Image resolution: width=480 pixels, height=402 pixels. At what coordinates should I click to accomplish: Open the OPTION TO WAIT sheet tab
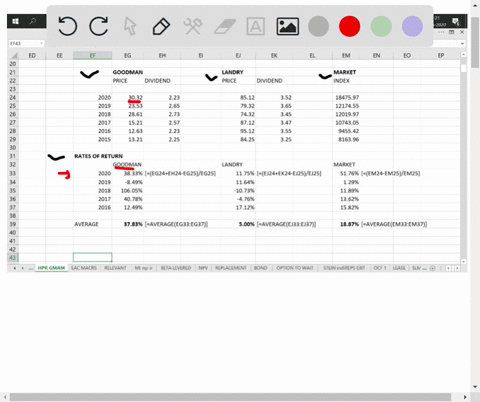click(295, 268)
